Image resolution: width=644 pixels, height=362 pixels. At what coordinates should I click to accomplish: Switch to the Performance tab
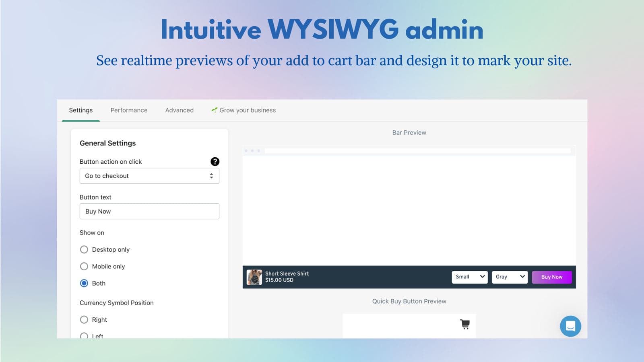pos(129,110)
